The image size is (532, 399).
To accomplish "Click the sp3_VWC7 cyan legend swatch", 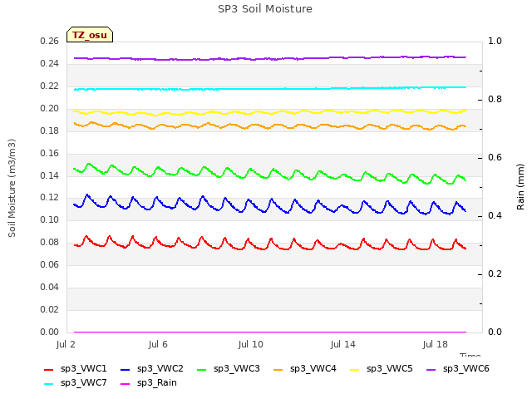I will coord(49,384).
